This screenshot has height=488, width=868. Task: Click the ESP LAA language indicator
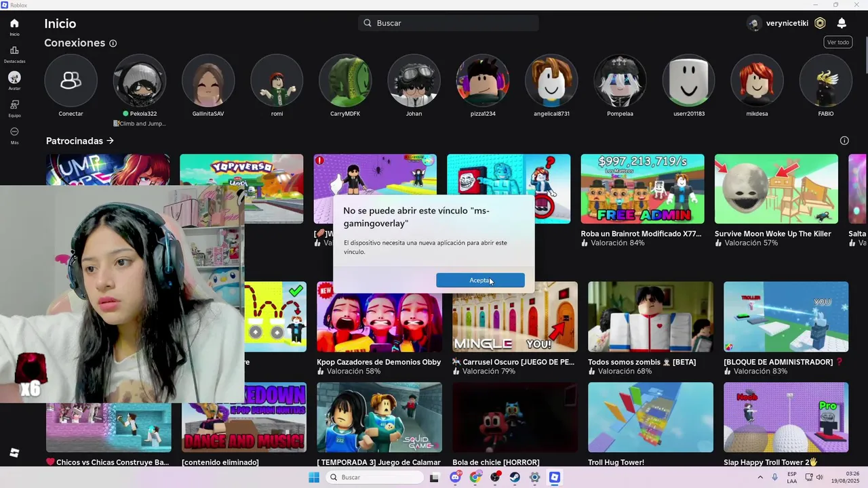point(792,477)
